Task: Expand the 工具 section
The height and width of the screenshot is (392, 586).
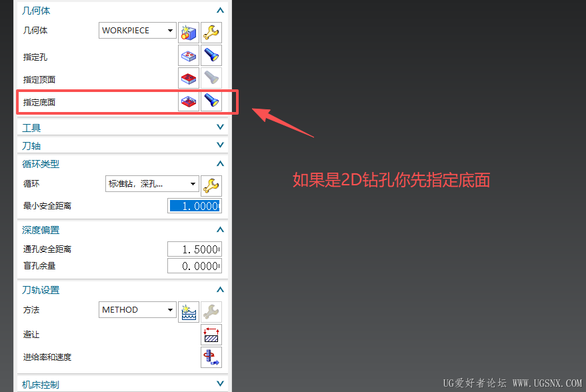Action: click(220, 127)
